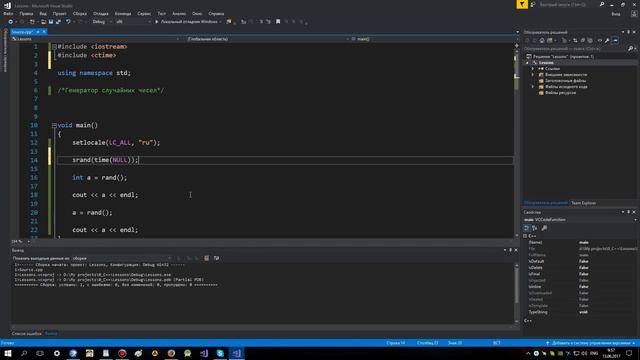Switch to the Team Explorer tab
The image size is (640, 360).
tap(583, 203)
